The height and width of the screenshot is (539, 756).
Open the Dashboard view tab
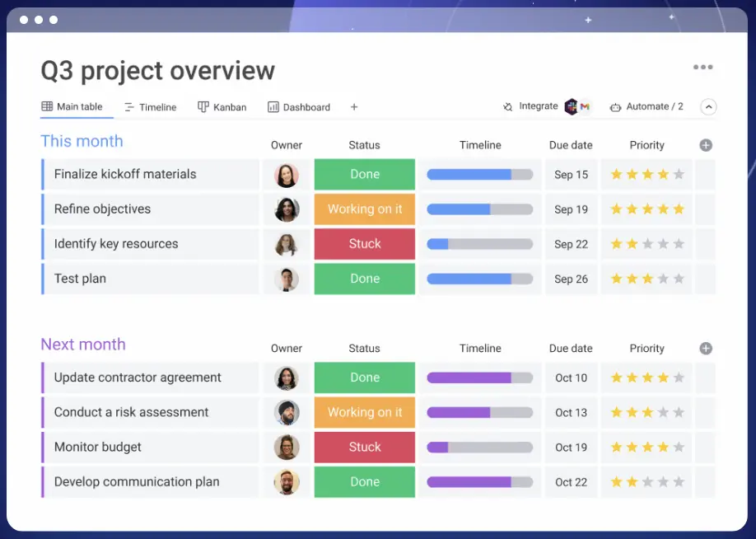click(299, 107)
